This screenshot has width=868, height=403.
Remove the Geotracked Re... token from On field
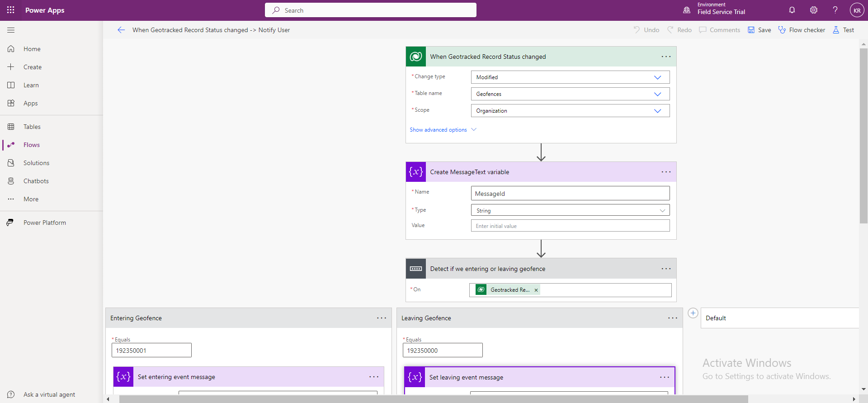[x=536, y=290]
